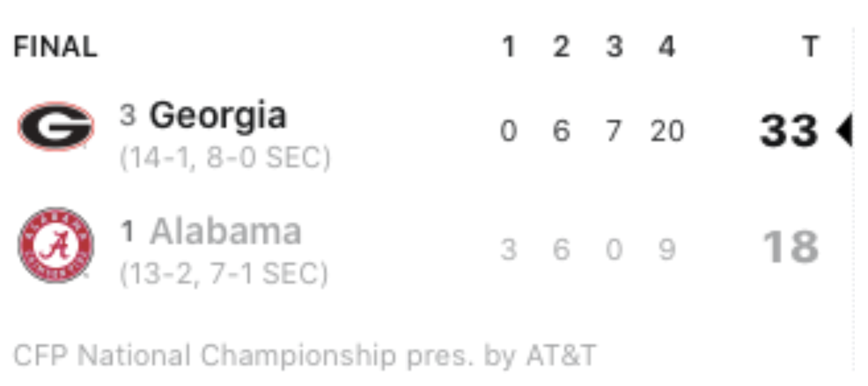868x386 pixels.
Task: Click Georgia's ranking number 3
Action: coord(127,115)
